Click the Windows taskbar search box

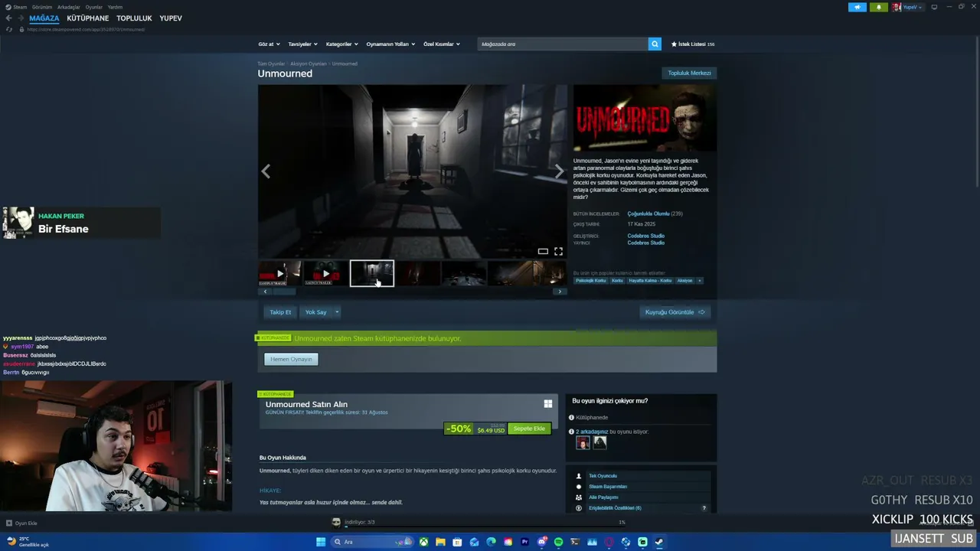click(371, 542)
